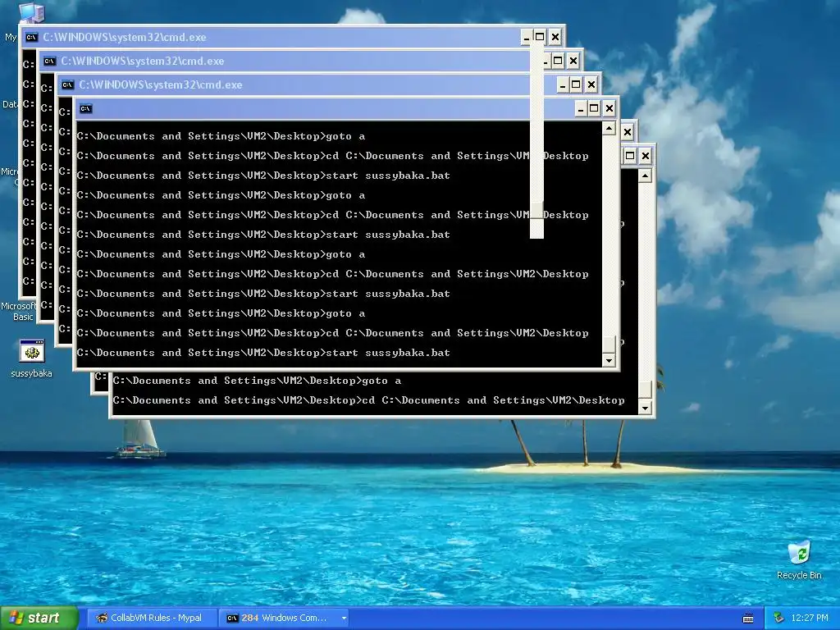Image resolution: width=840 pixels, height=630 pixels.
Task: Click the 'cd C:\Documents and Settings\VM2\Desktop' line in bottommost window
Action: 368,400
